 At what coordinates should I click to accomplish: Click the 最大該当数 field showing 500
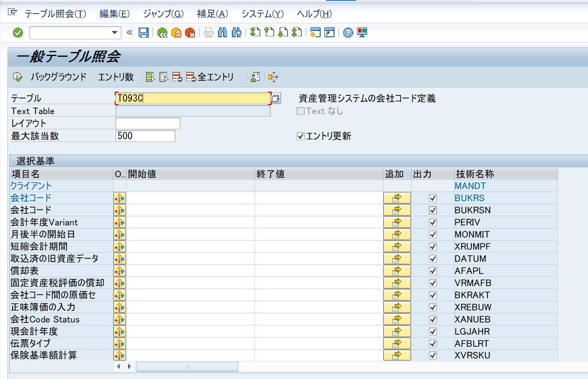point(145,136)
